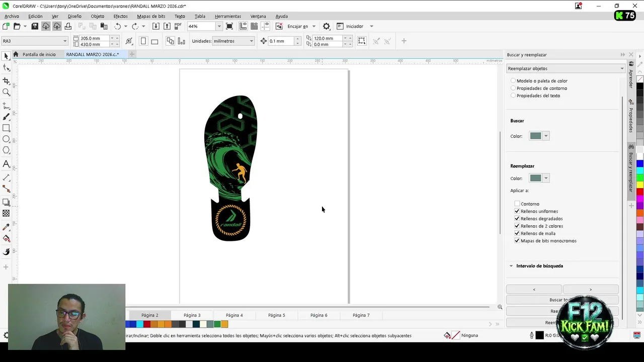This screenshot has width=644, height=362.
Task: Select the Freehand drawing tool
Action: click(x=6, y=106)
